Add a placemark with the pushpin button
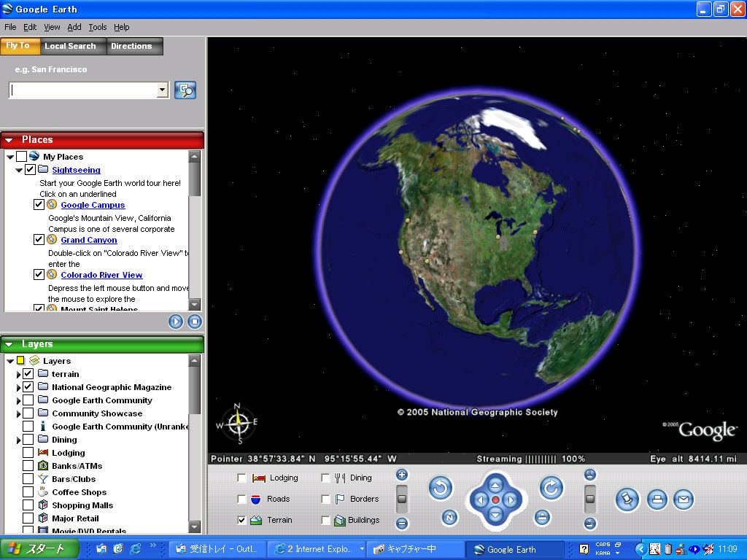Image resolution: width=747 pixels, height=560 pixels. click(627, 499)
